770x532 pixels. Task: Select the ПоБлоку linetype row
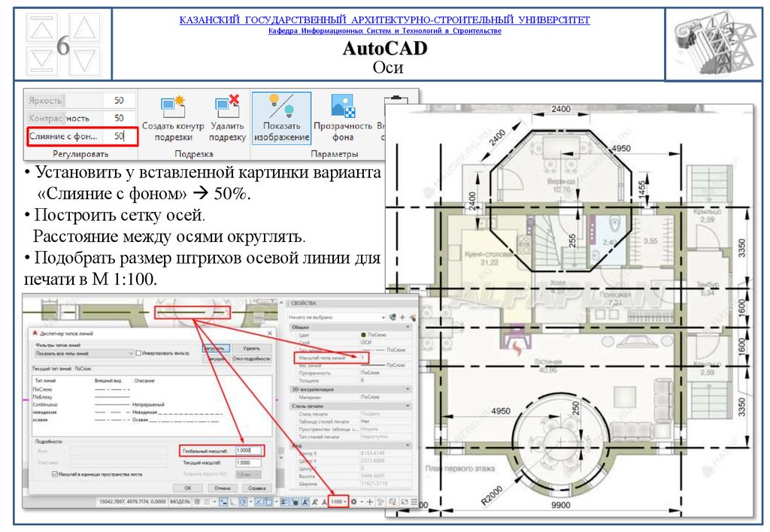point(152,397)
